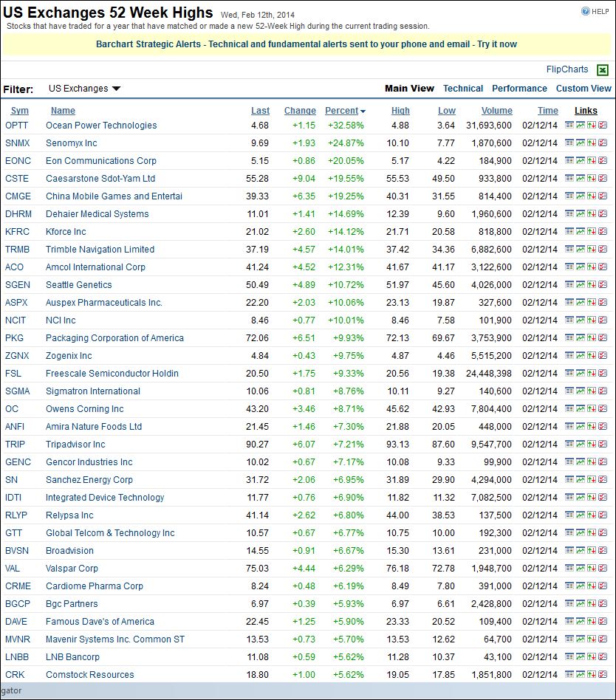Click the Barchart Strategic Alerts banner

click(307, 44)
